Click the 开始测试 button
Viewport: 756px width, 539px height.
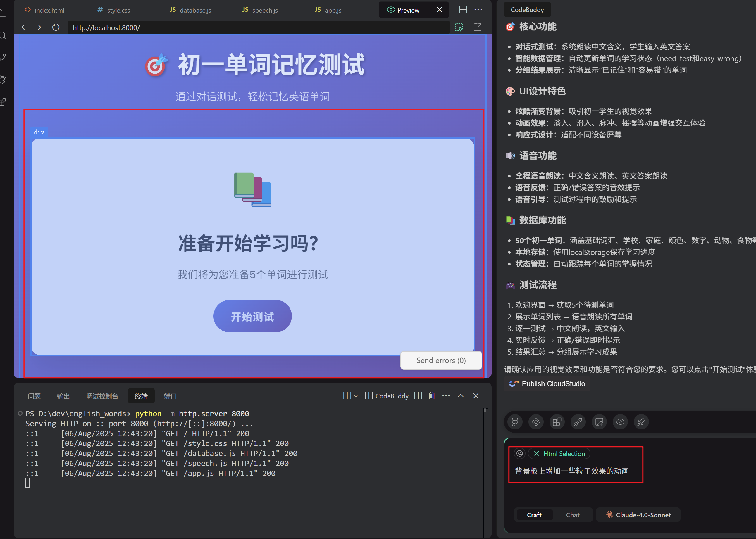(x=252, y=316)
